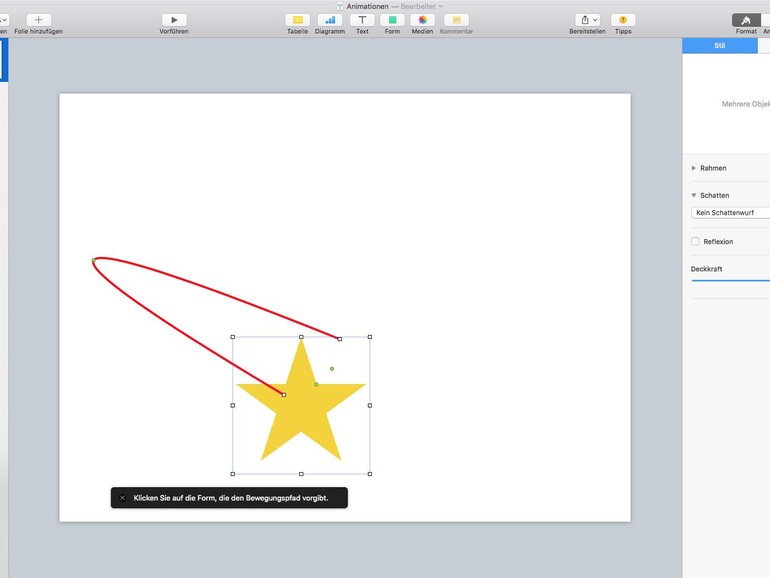Click the star's right middle handle
Image resolution: width=770 pixels, height=578 pixels.
370,406
